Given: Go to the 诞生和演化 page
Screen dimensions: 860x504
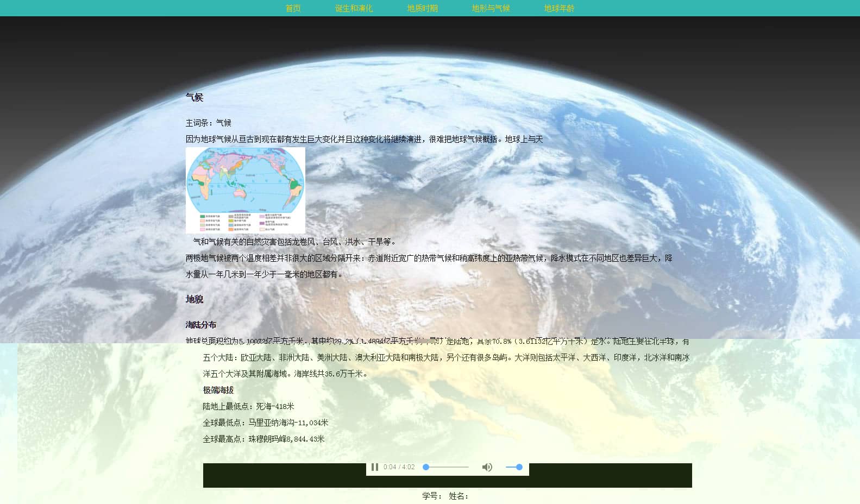Looking at the screenshot, I should coord(354,8).
